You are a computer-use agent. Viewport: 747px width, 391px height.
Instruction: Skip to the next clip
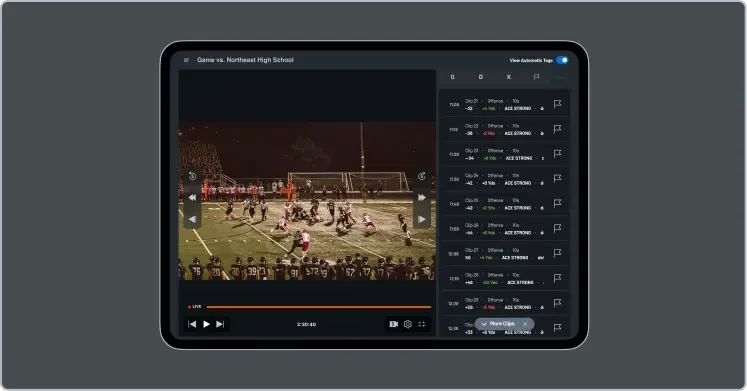(x=220, y=324)
